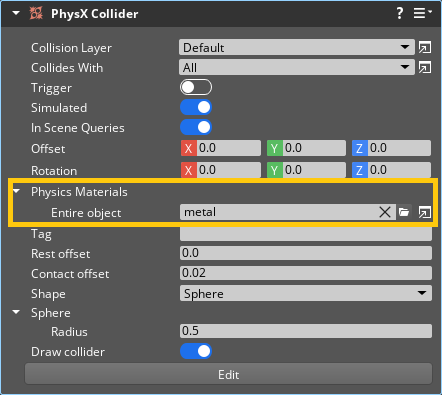Open the PhysX Collider help question mark

400,13
